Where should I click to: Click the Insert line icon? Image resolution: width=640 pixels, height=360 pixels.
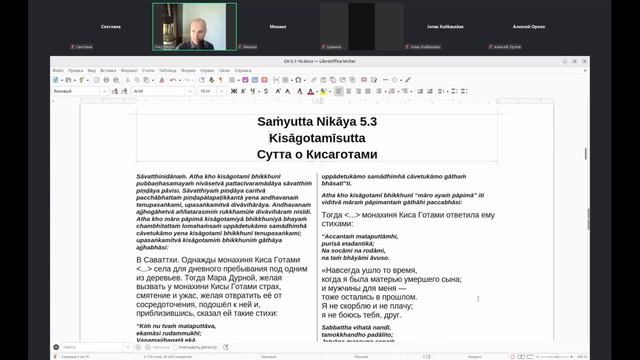click(x=385, y=80)
